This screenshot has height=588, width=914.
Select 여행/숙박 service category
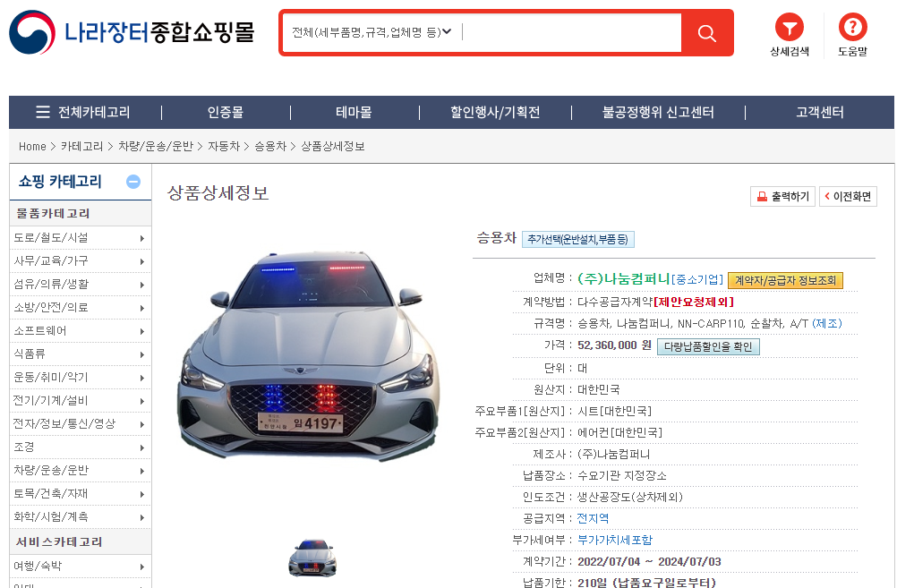[x=38, y=566]
